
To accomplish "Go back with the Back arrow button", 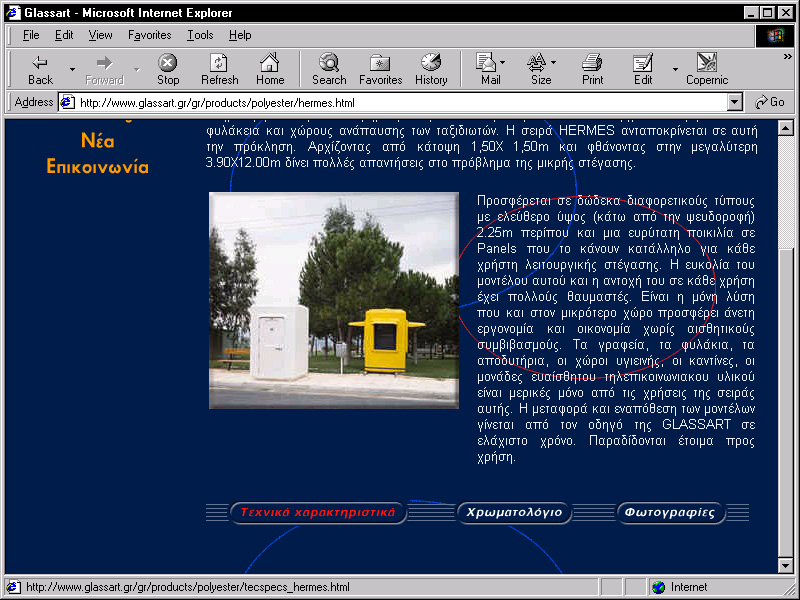I will [x=40, y=69].
